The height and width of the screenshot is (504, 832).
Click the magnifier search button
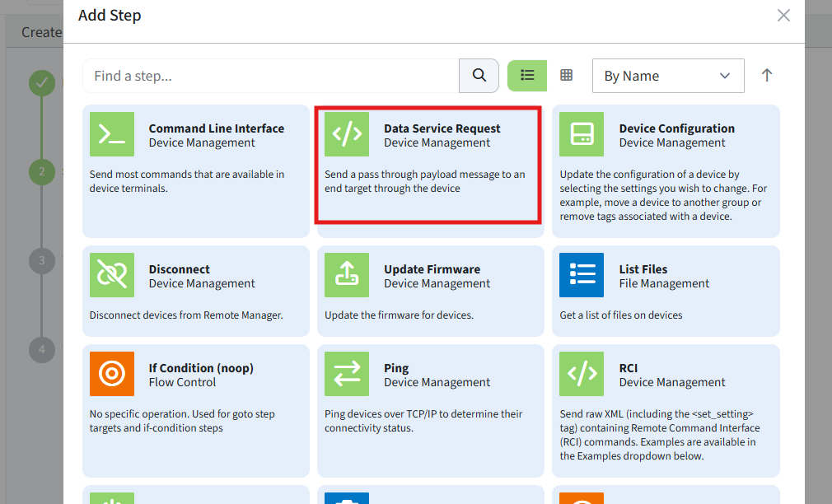[479, 76]
